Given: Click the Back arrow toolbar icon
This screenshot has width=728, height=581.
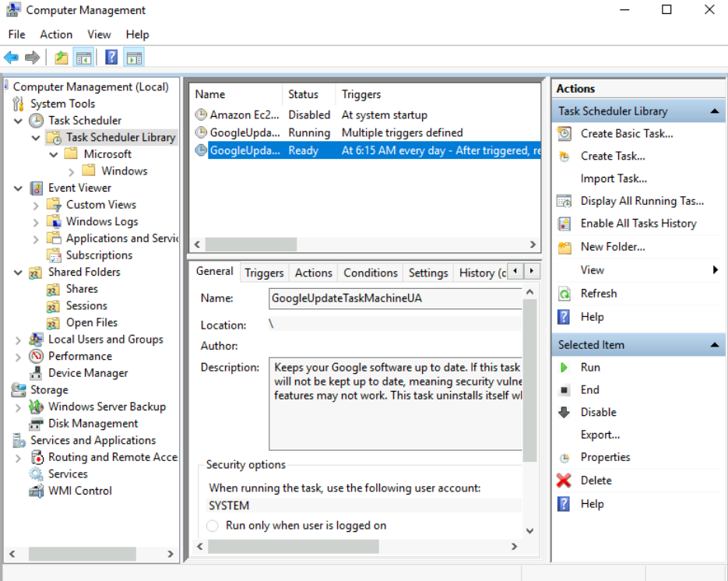Looking at the screenshot, I should click(11, 58).
